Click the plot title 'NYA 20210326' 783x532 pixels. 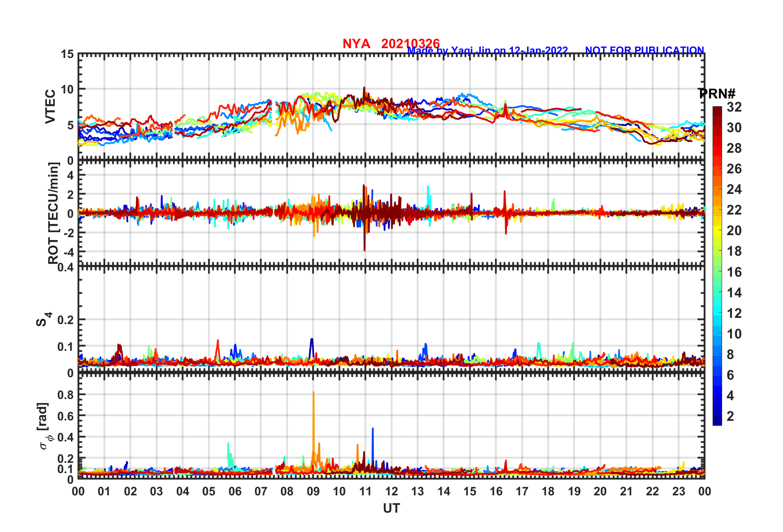tap(391, 44)
